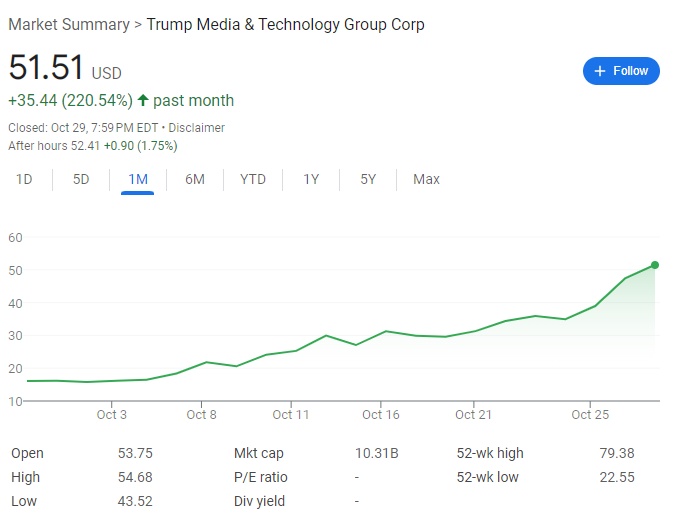Show the Max time range tab
674x528 pixels.
tap(426, 180)
